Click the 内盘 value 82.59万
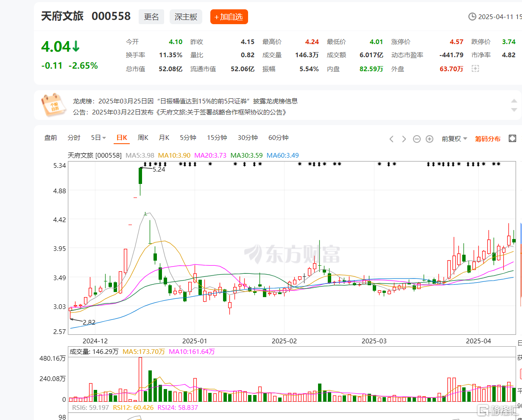Viewport: 522px width, 420px height. pos(371,69)
